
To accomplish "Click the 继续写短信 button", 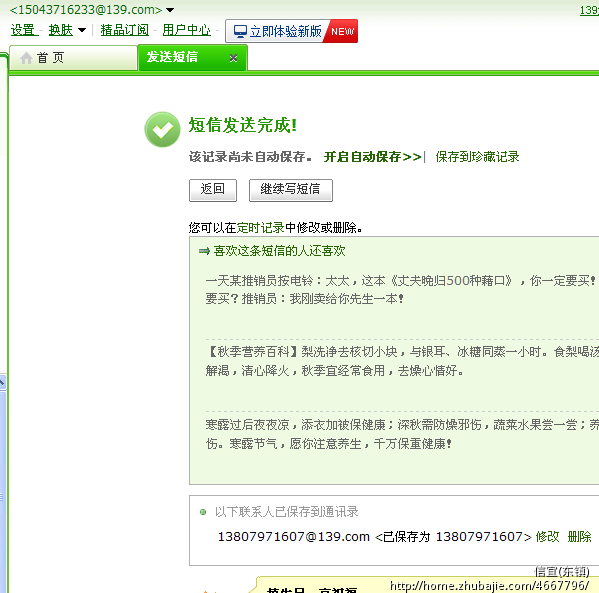I will tap(291, 190).
